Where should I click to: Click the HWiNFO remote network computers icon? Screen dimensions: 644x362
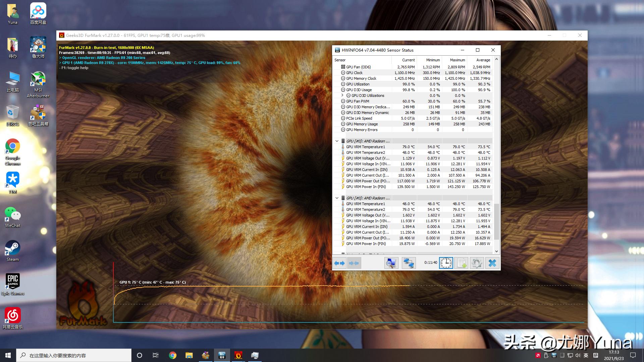[x=409, y=263]
